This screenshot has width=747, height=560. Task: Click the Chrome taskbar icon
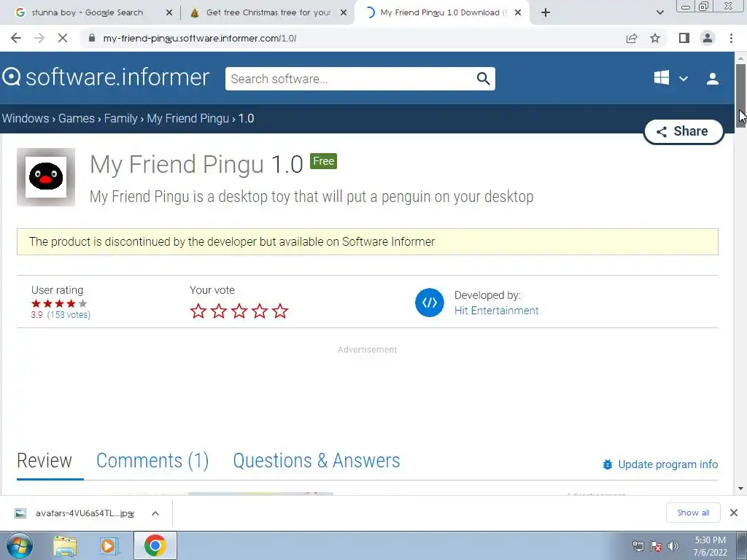(155, 545)
